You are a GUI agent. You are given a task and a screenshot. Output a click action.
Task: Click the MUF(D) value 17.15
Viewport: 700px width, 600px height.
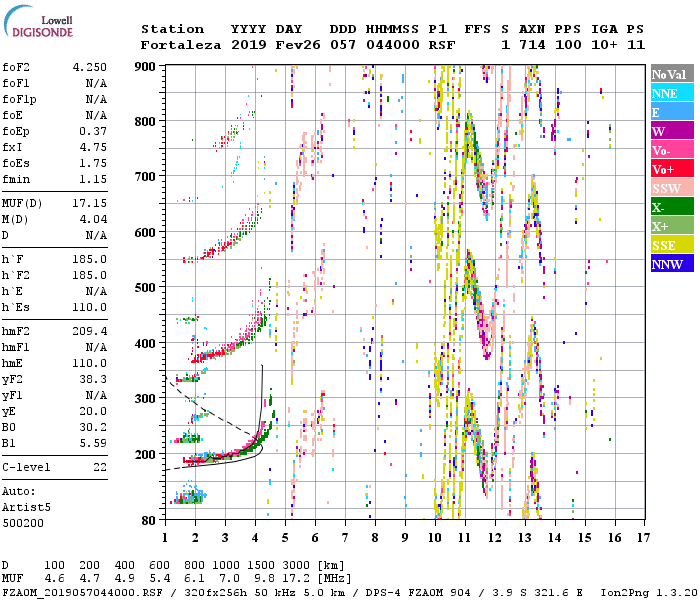pos(90,204)
